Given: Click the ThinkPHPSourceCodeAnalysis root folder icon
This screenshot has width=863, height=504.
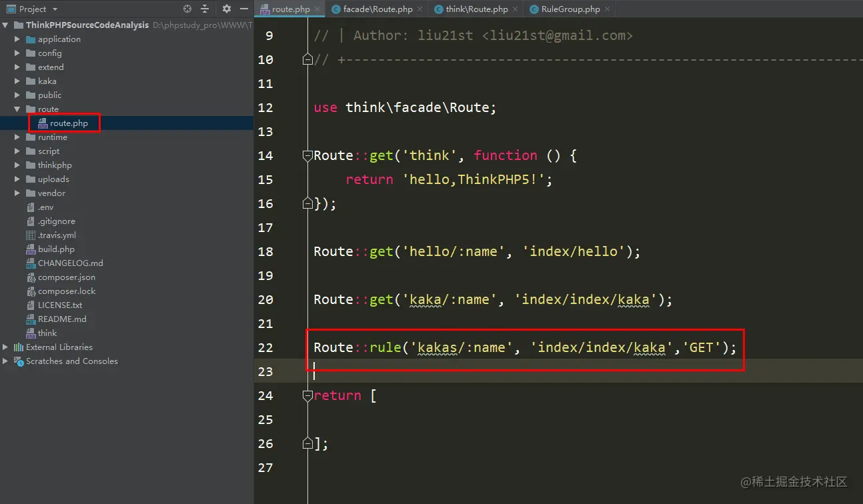Looking at the screenshot, I should 19,25.
